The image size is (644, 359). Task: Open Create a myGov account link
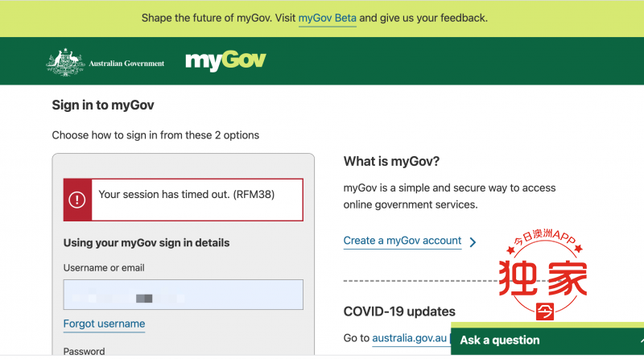coord(402,241)
